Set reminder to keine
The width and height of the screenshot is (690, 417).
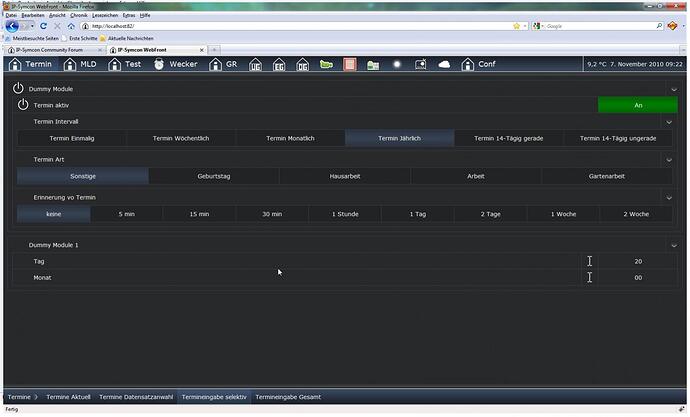[x=54, y=214]
